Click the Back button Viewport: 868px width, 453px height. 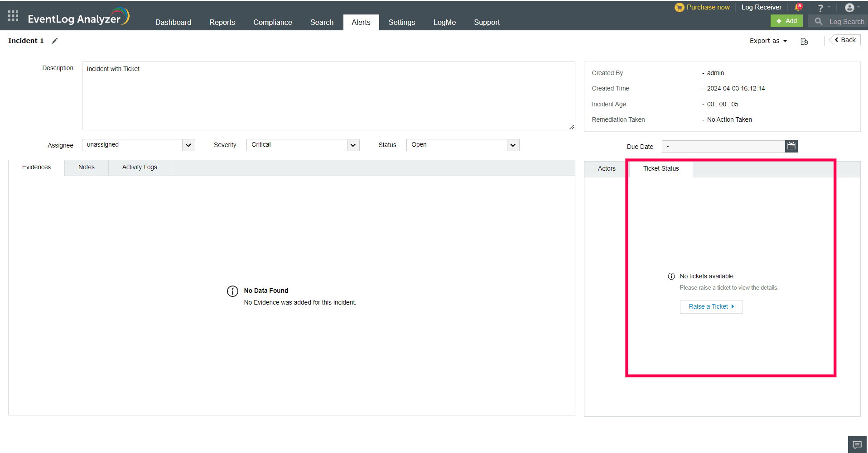tap(845, 40)
